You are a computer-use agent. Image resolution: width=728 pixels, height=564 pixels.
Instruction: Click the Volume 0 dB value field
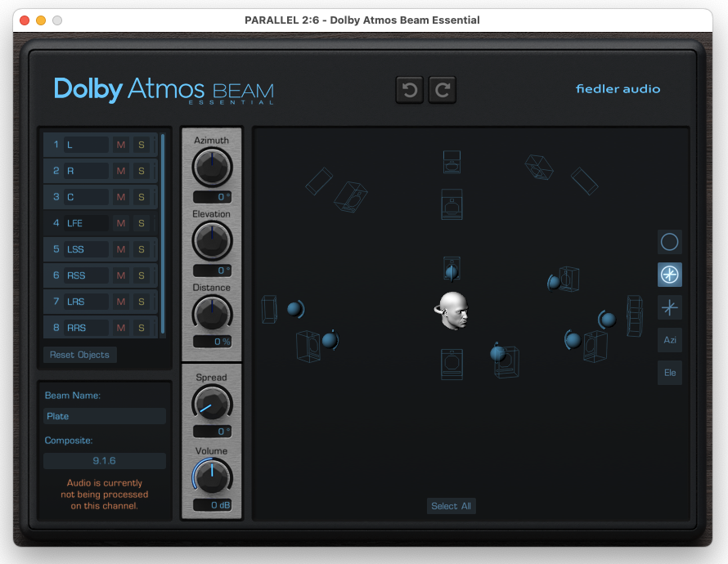click(212, 505)
